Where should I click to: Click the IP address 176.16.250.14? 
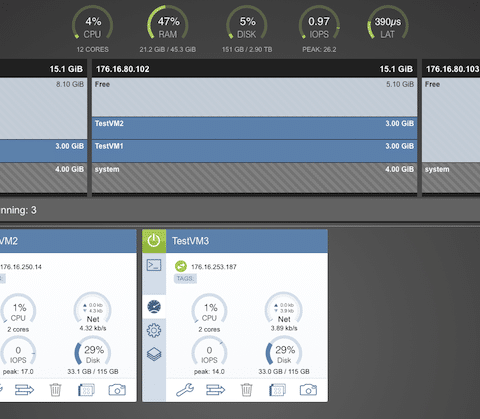(x=21, y=267)
